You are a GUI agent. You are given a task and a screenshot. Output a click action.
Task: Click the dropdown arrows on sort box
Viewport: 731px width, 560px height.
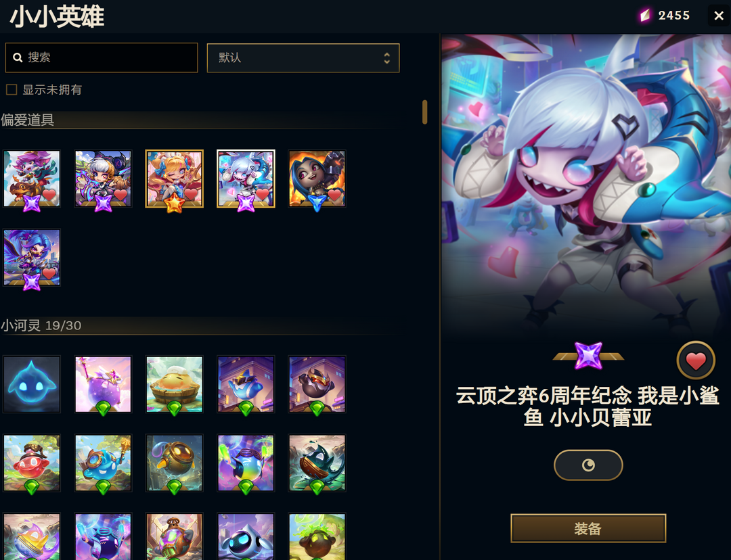386,57
